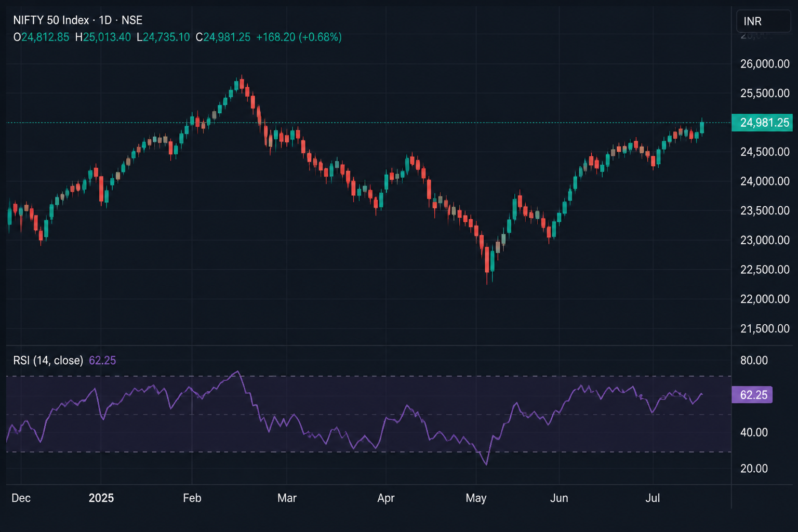Image resolution: width=798 pixels, height=532 pixels.
Task: Click the purple 62.25 RSI axis tag
Action: 752,395
